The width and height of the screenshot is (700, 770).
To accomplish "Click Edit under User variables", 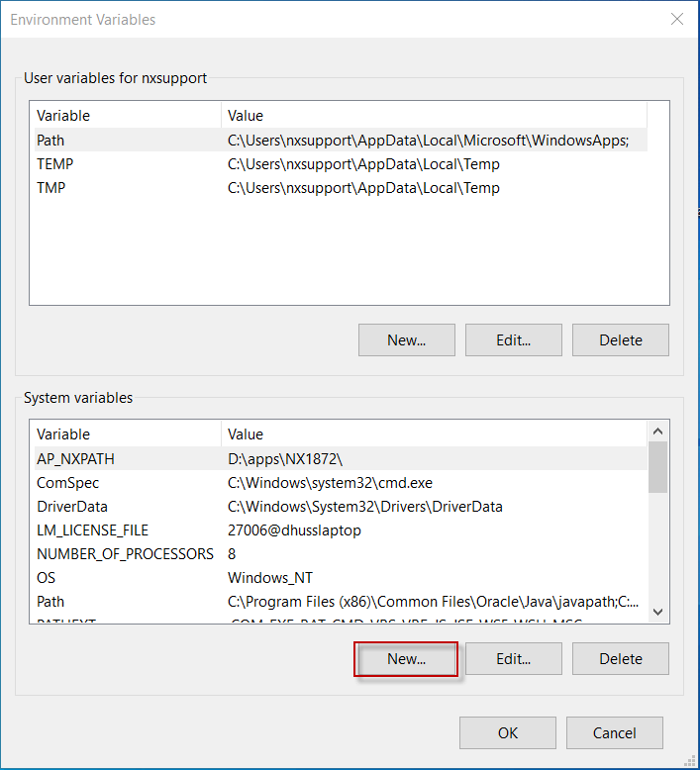I will point(513,339).
